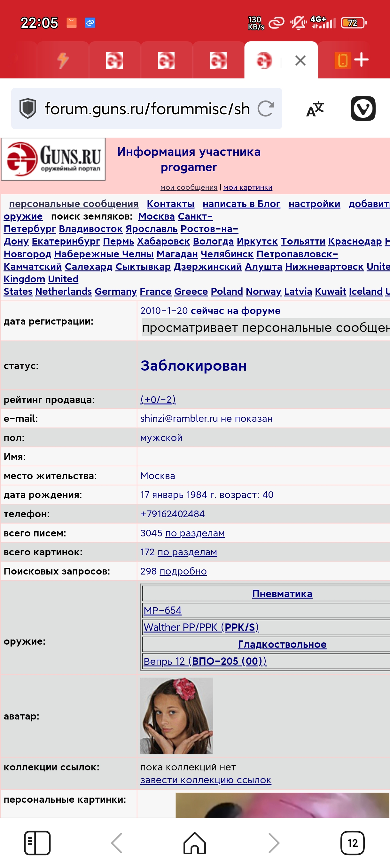Tap the user avatar picture
The width and height of the screenshot is (390, 868).
point(177,716)
